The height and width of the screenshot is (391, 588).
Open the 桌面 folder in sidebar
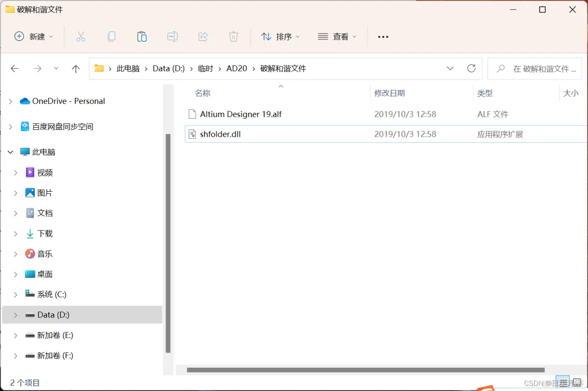45,274
